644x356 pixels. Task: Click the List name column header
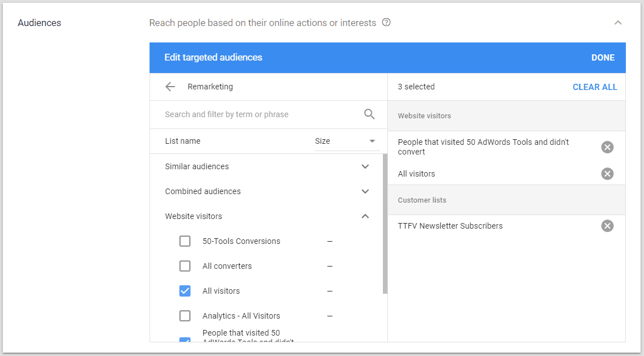pos(183,141)
